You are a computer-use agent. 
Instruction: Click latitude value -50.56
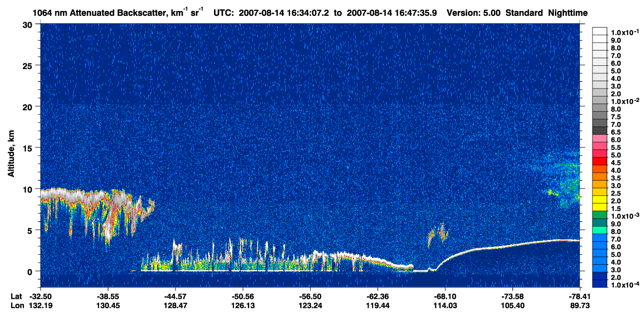(242, 296)
